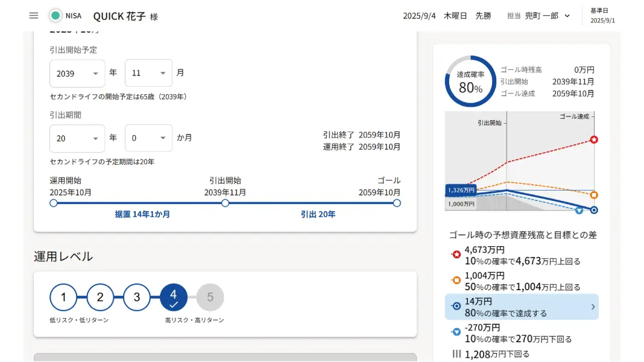
Task: Click the 基準日 2025/9/1 text
Action: (602, 16)
